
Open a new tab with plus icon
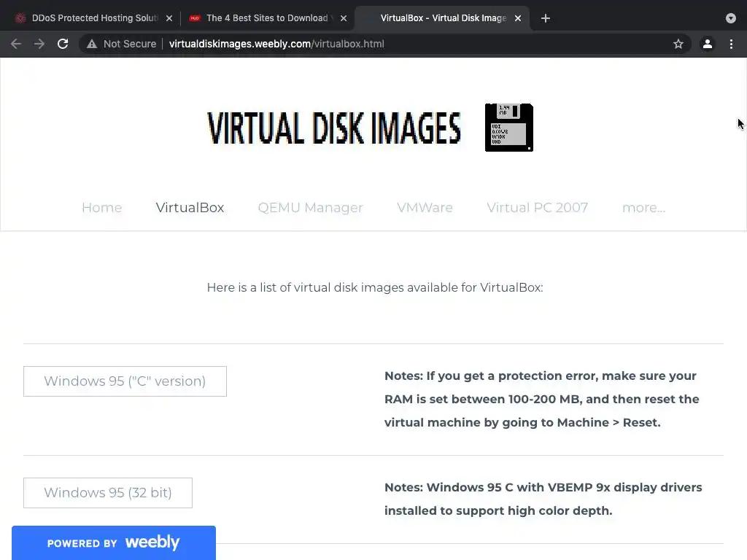pos(546,18)
